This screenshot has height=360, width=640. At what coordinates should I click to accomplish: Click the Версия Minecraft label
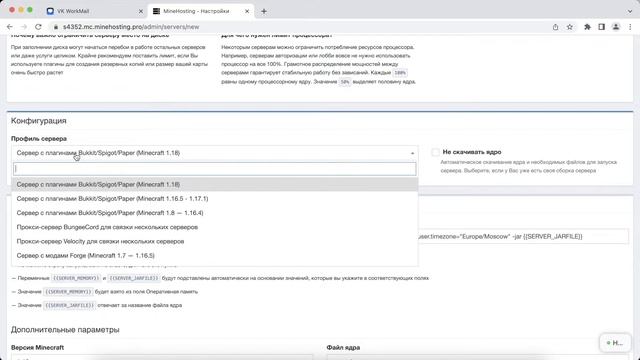(x=38, y=348)
